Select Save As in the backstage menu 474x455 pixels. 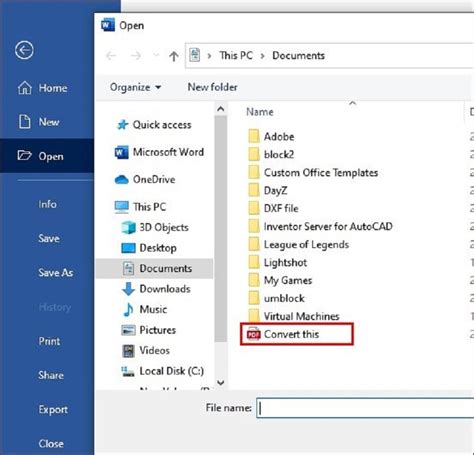56,273
